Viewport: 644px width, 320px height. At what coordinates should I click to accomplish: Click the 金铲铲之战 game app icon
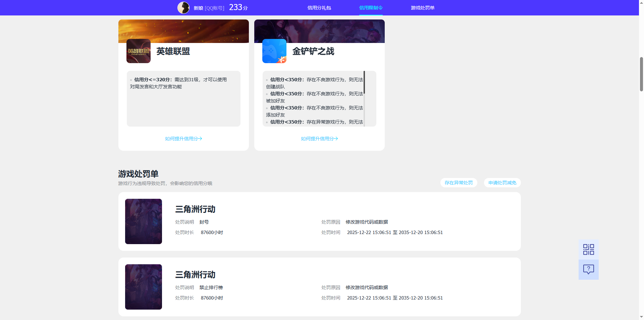click(274, 51)
